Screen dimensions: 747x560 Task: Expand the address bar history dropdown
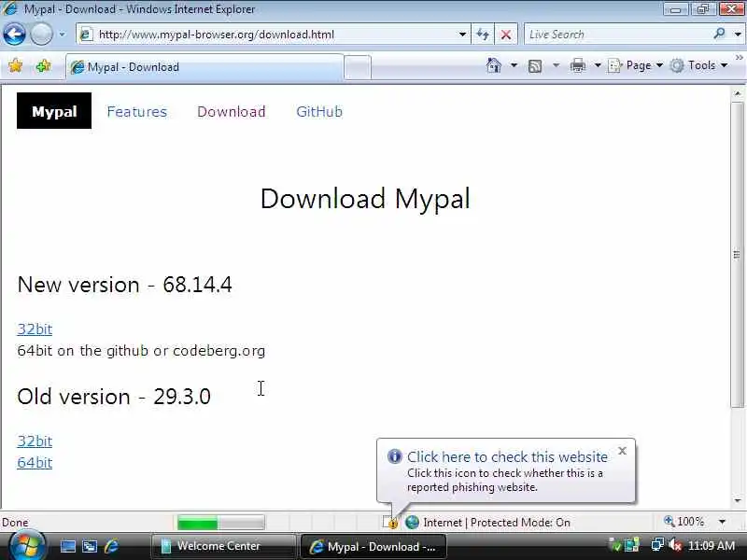(x=462, y=35)
